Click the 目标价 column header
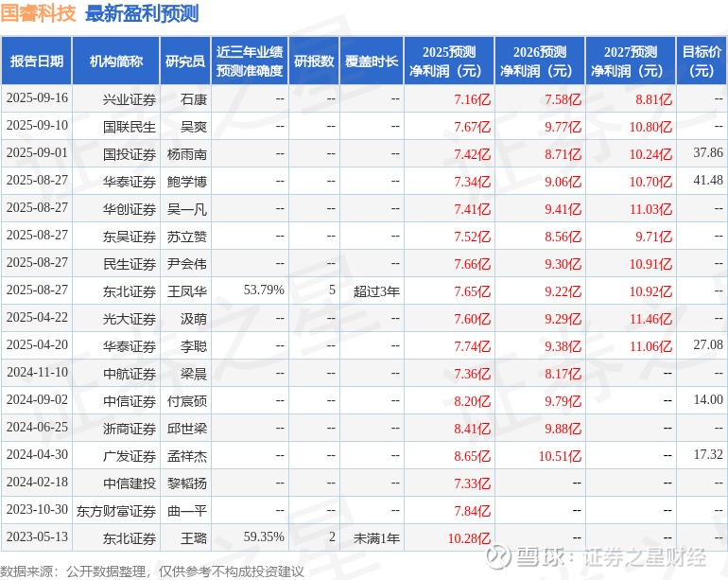 702,61
